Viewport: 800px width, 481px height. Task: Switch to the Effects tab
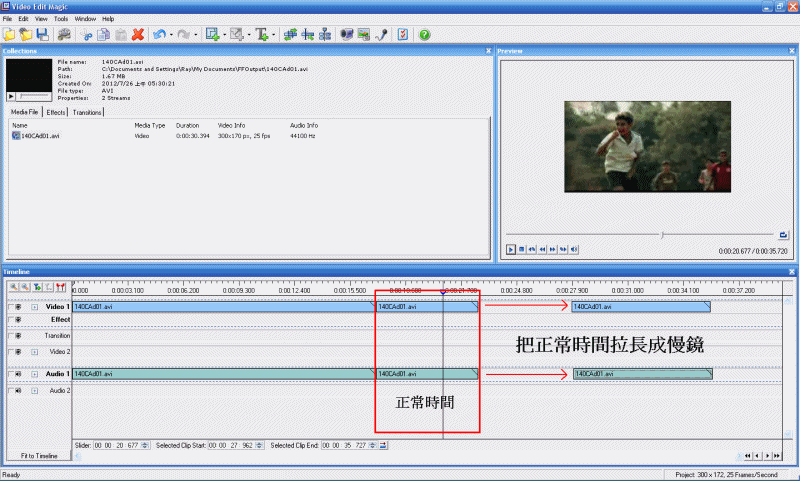coord(56,112)
